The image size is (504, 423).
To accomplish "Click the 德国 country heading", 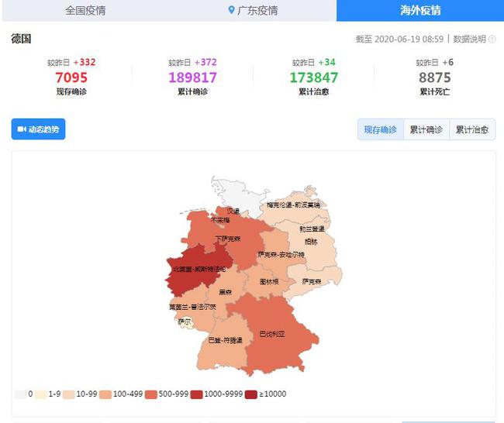I will 21,39.
